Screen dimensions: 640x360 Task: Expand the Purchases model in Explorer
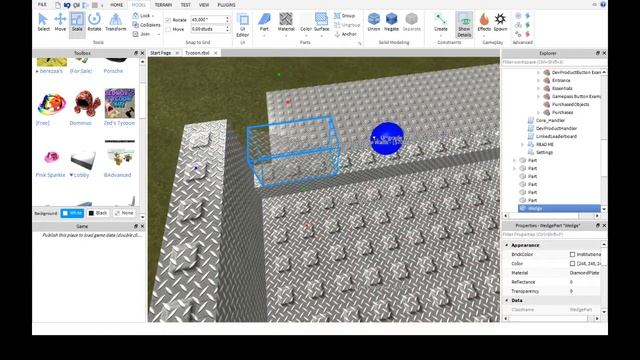(x=538, y=112)
